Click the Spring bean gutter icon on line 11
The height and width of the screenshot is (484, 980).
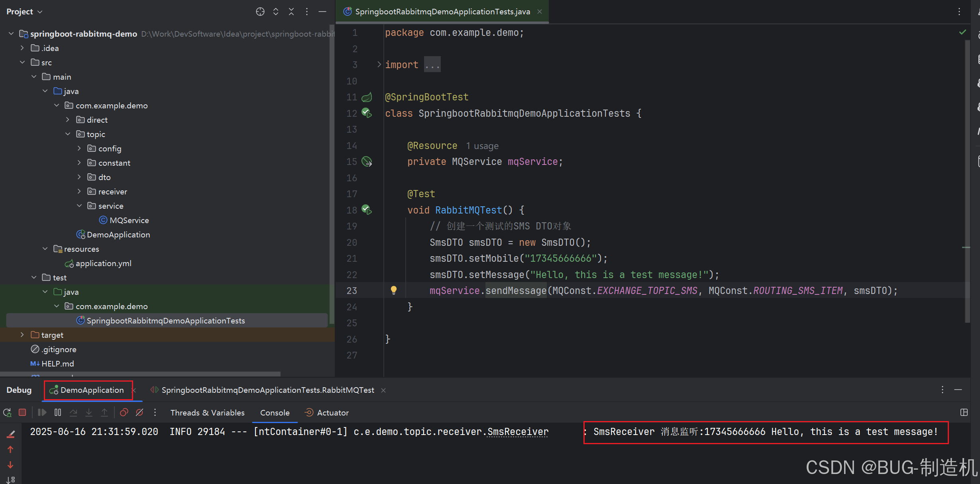(x=367, y=97)
